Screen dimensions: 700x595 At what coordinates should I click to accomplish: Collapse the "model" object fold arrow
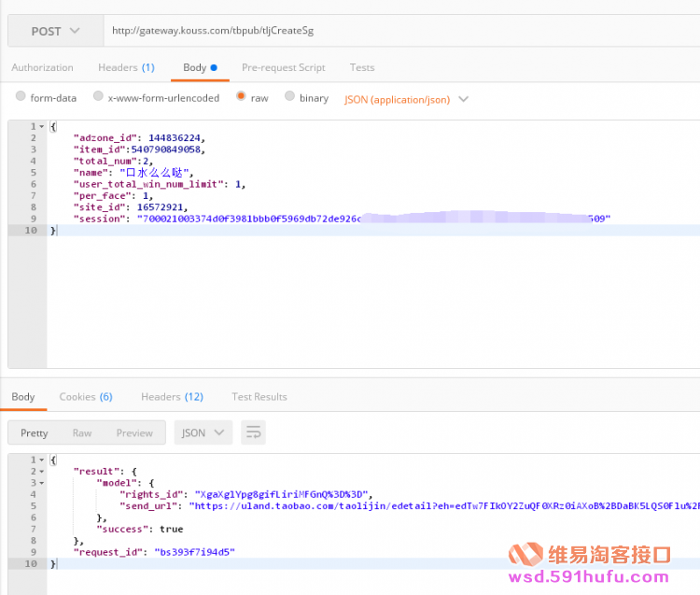coord(41,483)
